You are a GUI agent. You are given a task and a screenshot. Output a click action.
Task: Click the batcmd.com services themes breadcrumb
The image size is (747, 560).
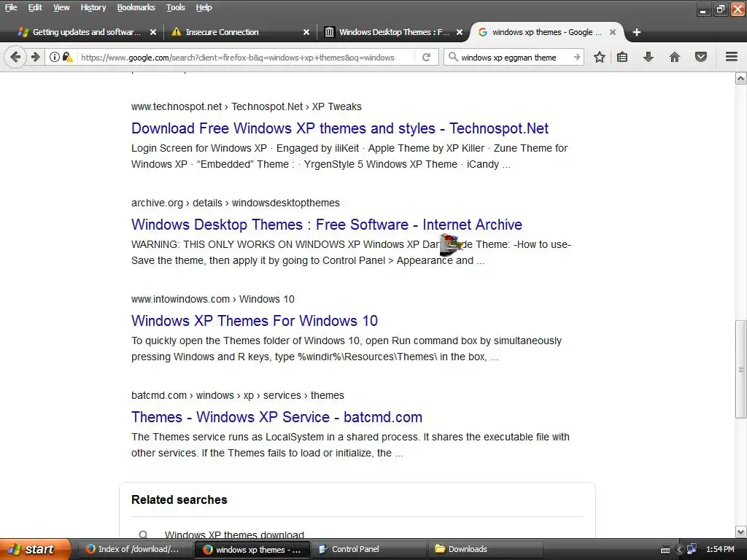pyautogui.click(x=238, y=395)
